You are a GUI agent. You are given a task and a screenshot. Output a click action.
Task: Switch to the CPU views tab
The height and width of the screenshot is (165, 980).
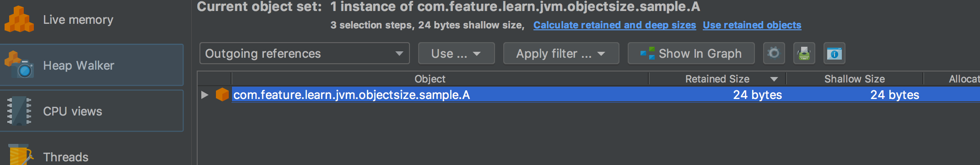pyautogui.click(x=92, y=111)
